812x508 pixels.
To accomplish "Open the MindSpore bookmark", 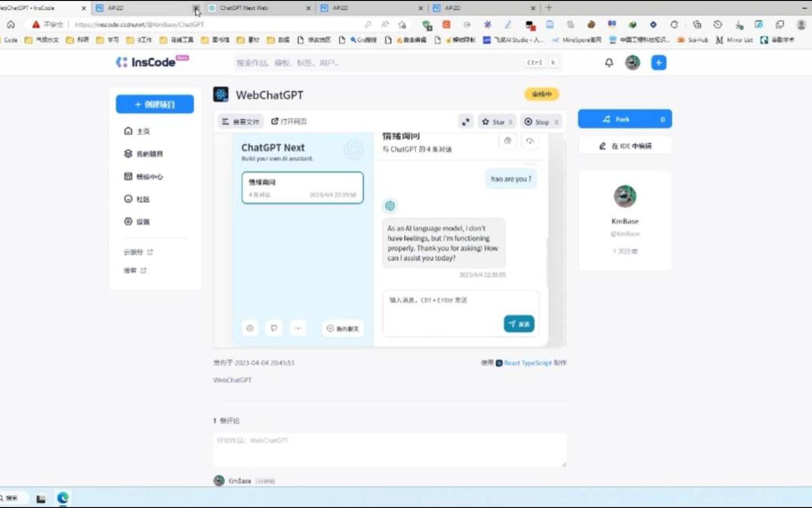I will pos(576,40).
